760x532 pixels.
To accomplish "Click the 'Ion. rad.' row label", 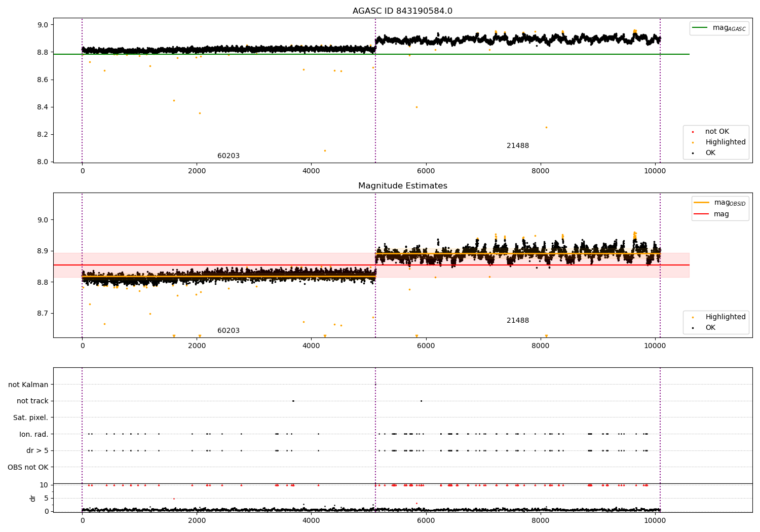I will [34, 434].
